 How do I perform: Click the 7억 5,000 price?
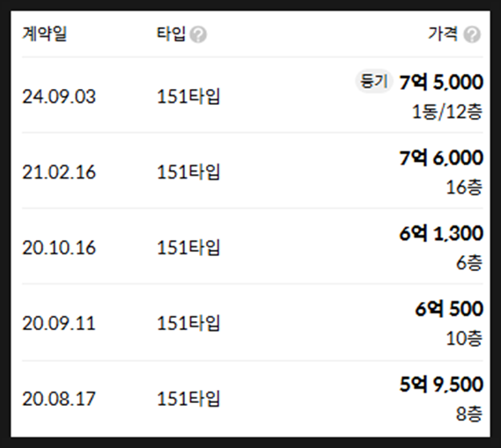441,83
